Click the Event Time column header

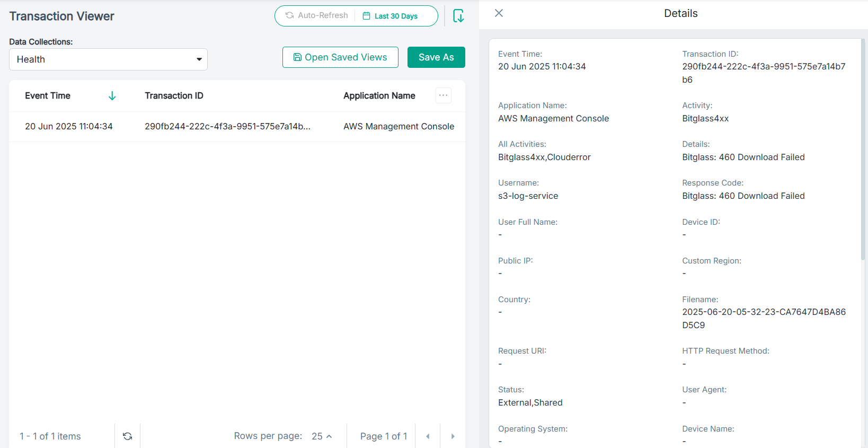[x=48, y=96]
